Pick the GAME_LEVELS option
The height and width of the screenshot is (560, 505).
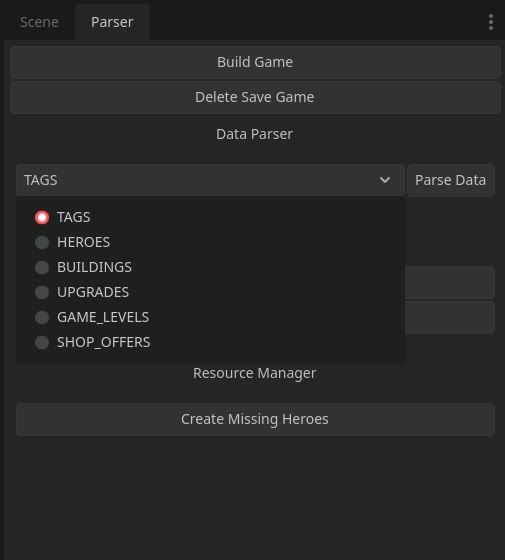210,317
